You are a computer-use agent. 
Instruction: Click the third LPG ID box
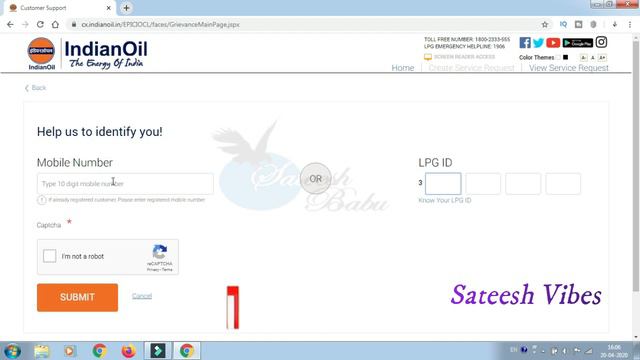[x=523, y=184]
